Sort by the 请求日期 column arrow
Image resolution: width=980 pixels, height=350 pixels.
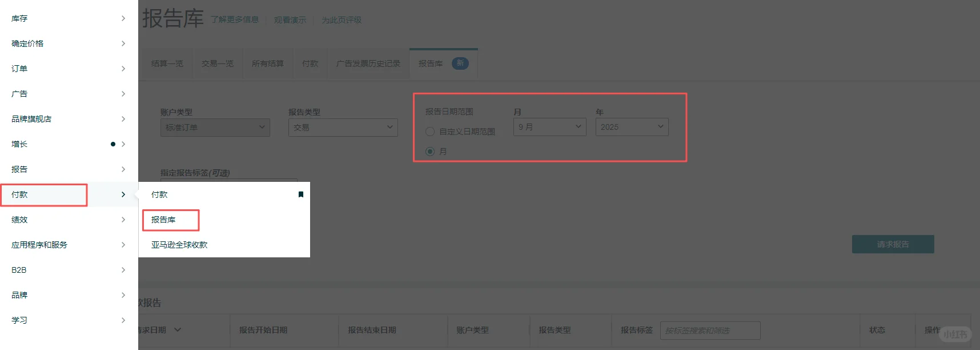click(178, 330)
